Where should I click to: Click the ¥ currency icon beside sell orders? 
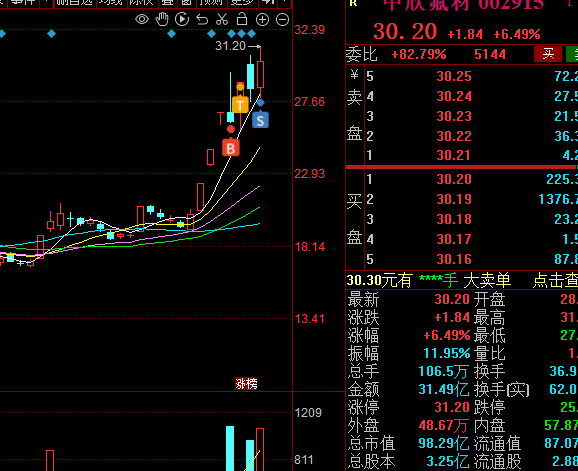click(x=354, y=75)
